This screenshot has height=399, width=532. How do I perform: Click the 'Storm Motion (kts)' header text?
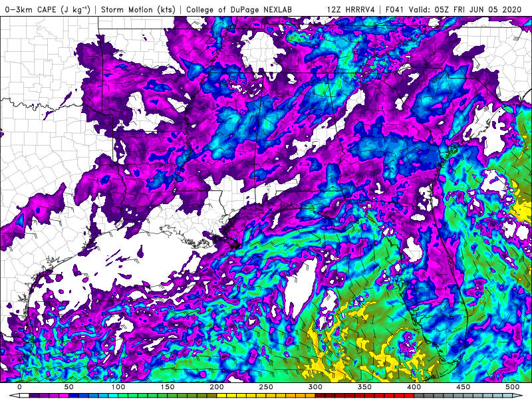[x=138, y=9]
